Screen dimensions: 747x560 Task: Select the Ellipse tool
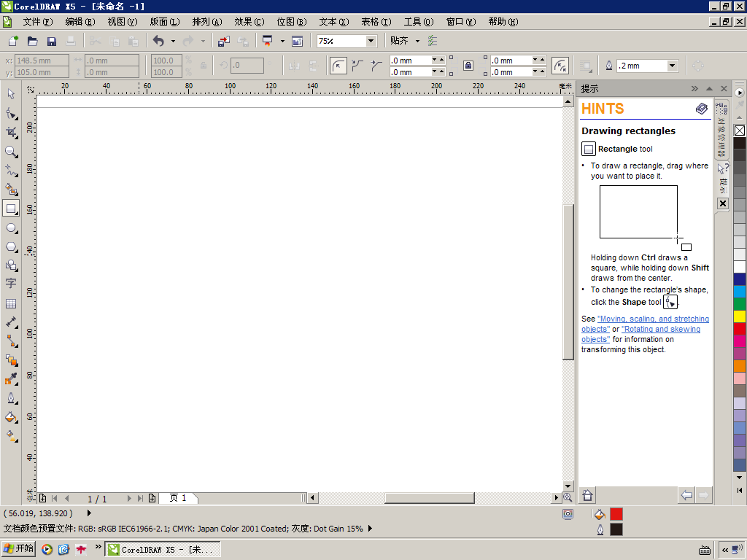click(x=11, y=227)
